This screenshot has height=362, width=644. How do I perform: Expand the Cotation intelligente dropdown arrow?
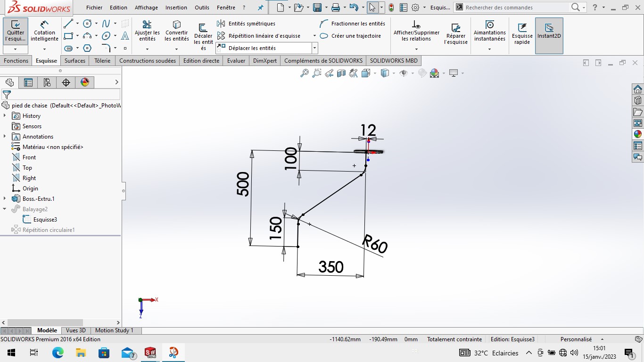tap(44, 49)
